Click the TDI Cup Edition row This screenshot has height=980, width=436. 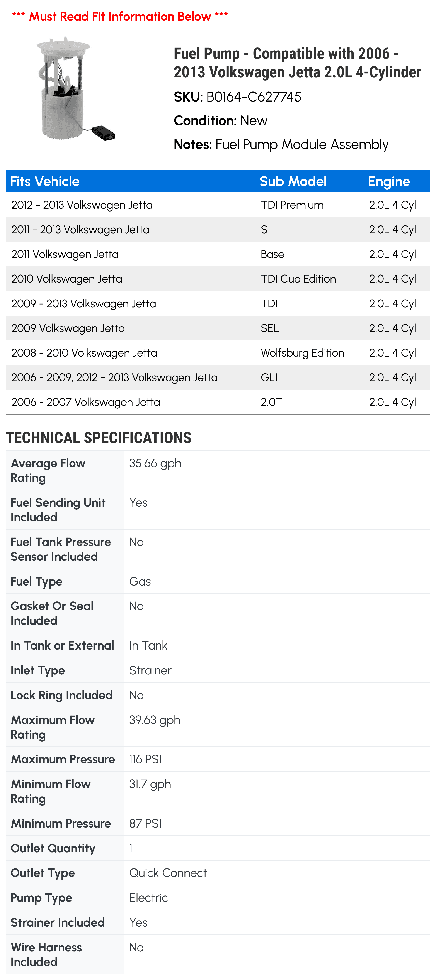[218, 279]
